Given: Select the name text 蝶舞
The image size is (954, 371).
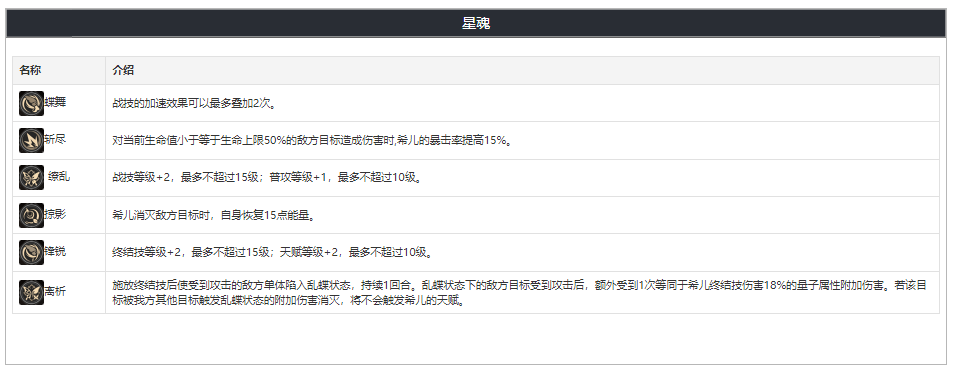Looking at the screenshot, I should [55, 103].
